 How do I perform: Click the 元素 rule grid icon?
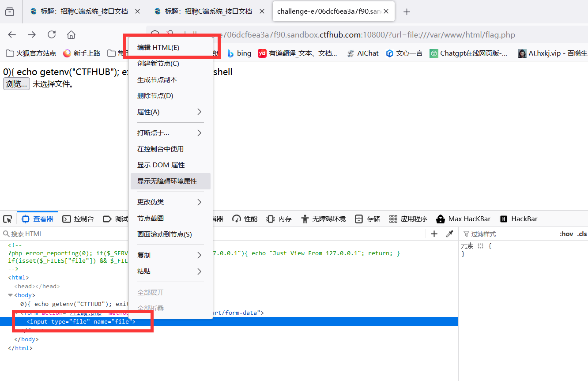[480, 246]
